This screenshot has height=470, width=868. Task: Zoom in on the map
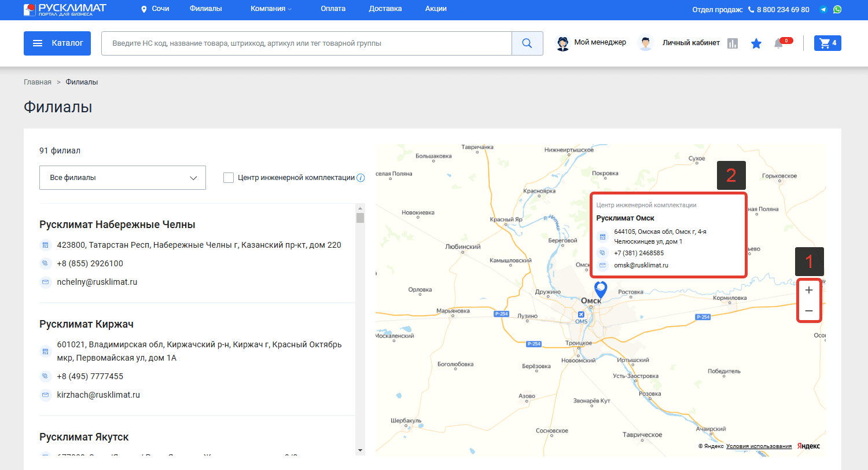[809, 290]
